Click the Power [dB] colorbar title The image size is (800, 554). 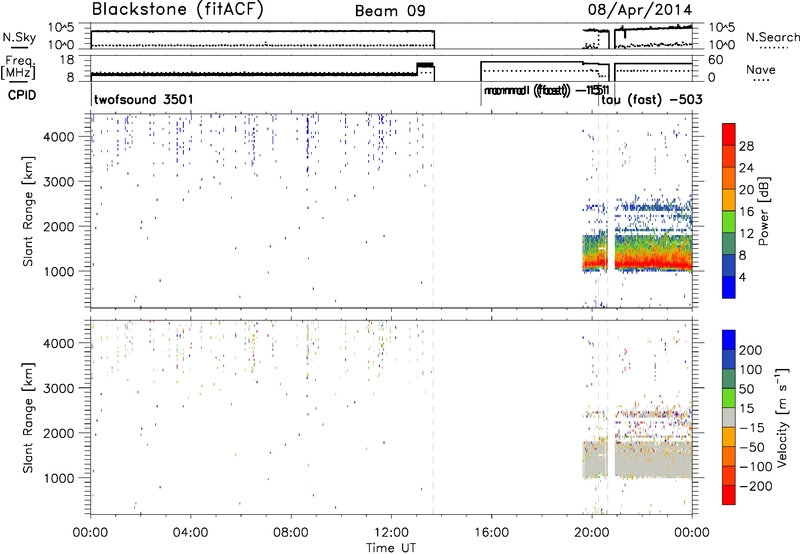point(763,211)
